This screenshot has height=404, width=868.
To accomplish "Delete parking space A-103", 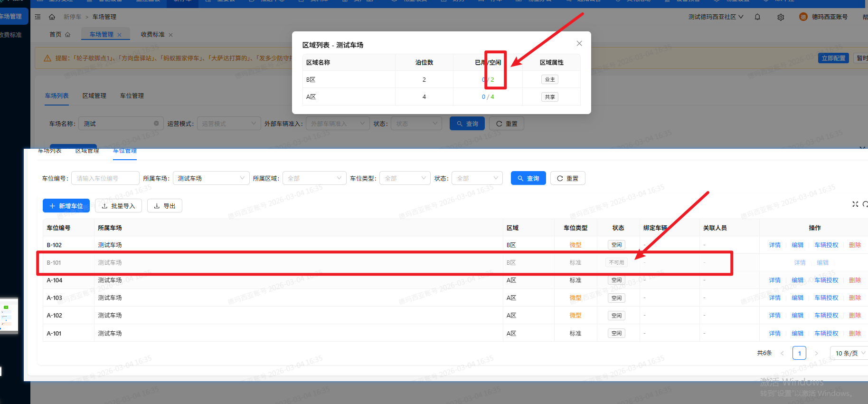I will click(x=855, y=298).
